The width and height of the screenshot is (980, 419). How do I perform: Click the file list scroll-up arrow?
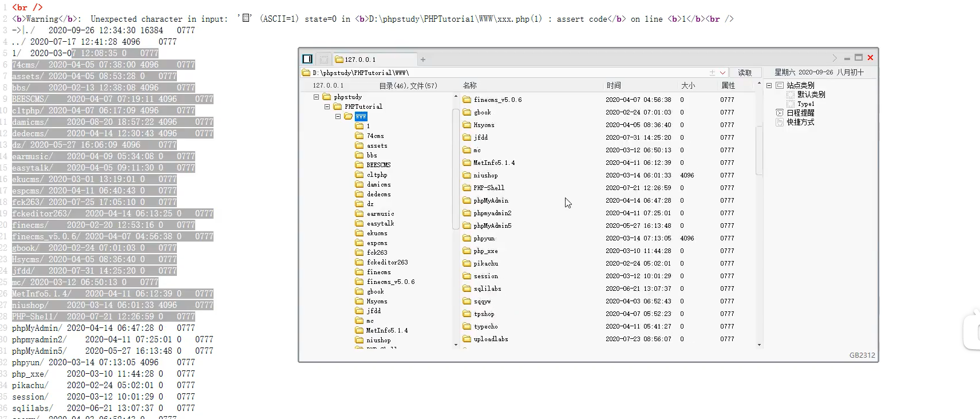pyautogui.click(x=759, y=84)
